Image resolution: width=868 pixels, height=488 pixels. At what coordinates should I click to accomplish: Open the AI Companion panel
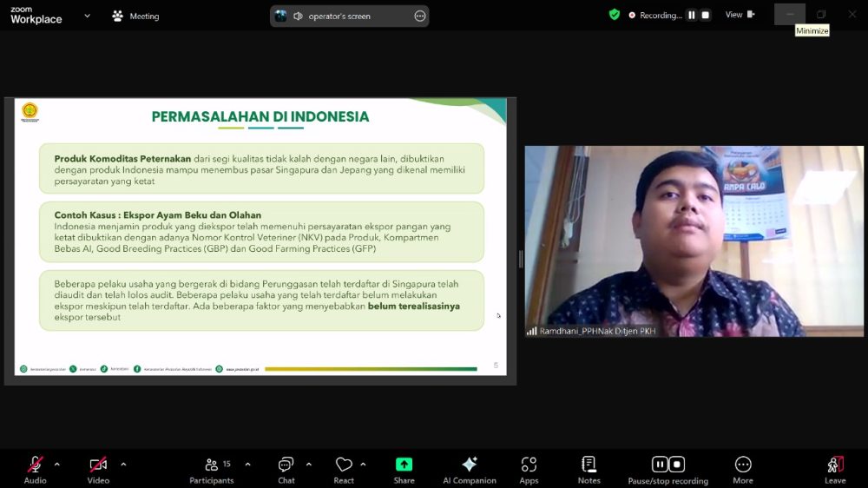click(469, 470)
